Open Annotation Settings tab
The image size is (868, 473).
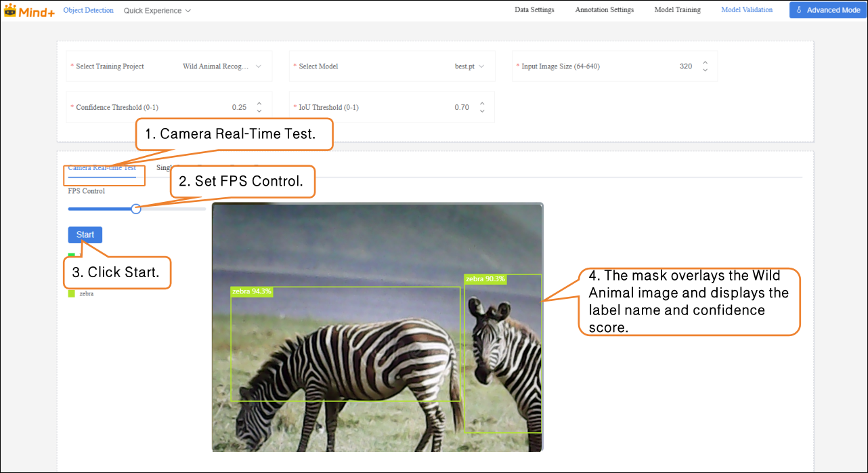[x=604, y=10]
